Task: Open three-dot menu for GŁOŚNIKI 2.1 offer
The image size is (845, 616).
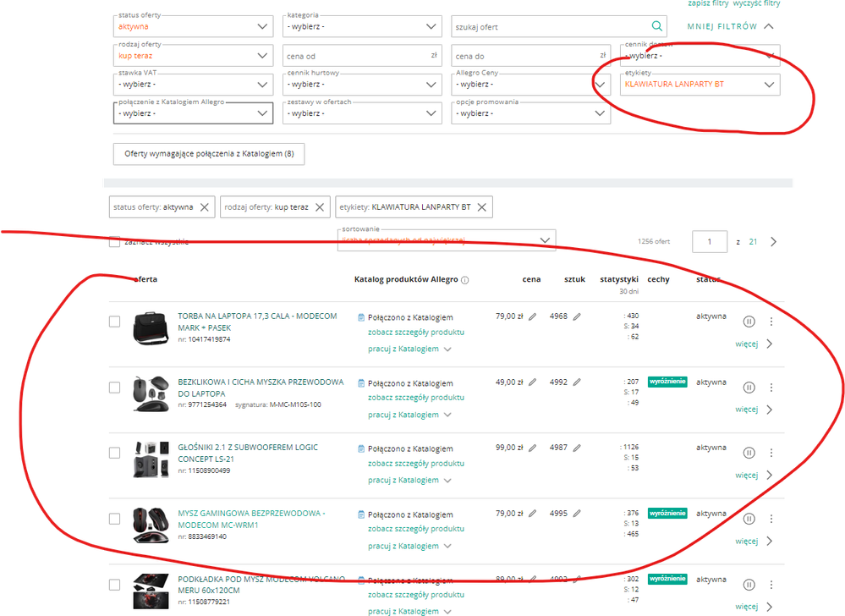Action: tap(771, 453)
